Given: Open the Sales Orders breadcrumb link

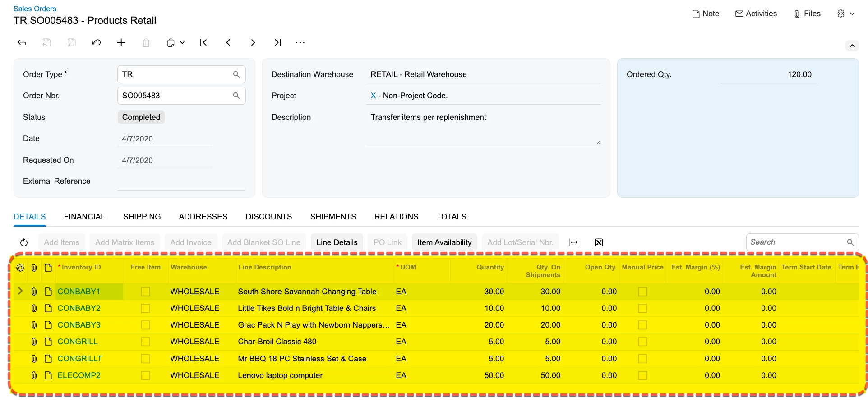Looking at the screenshot, I should [35, 9].
